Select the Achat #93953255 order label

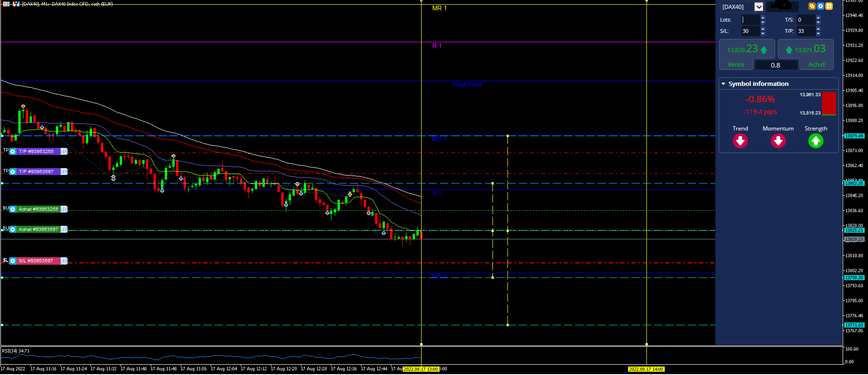pos(38,209)
